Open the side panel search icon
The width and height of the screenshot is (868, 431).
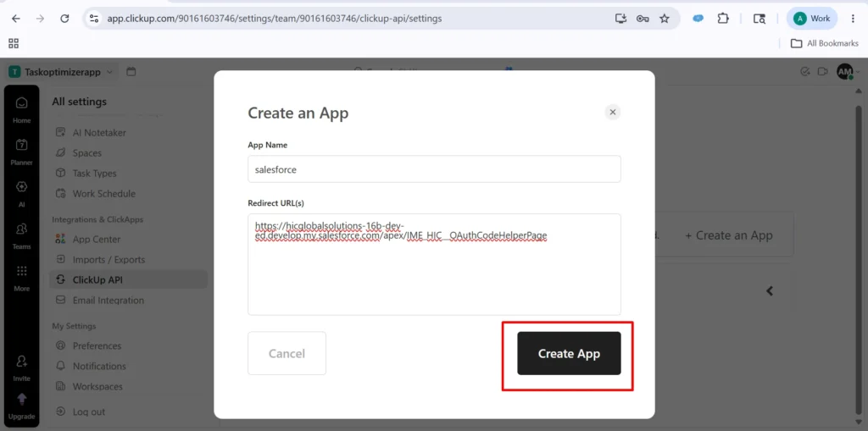point(759,19)
